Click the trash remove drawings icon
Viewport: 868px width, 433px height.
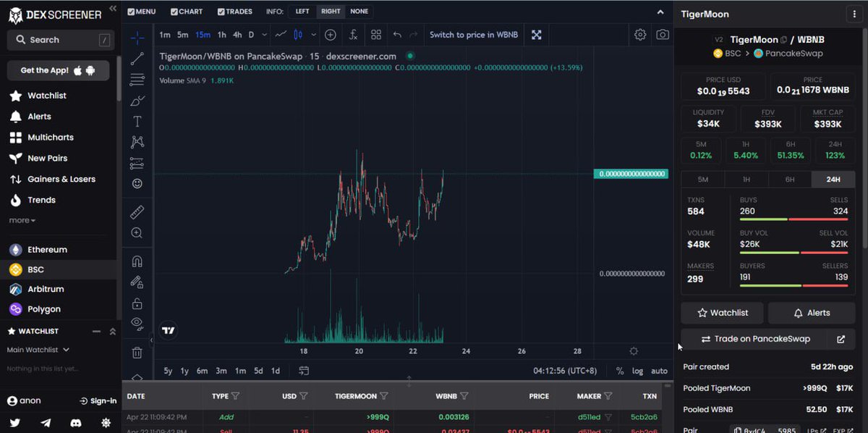[x=137, y=353]
